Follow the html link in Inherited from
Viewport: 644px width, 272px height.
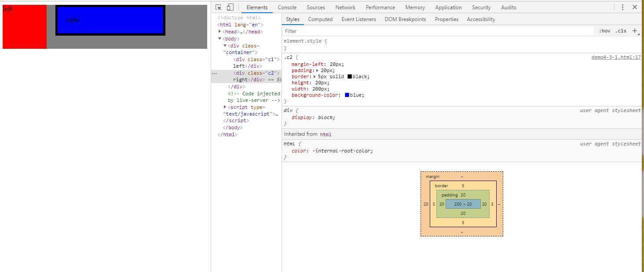tap(326, 134)
